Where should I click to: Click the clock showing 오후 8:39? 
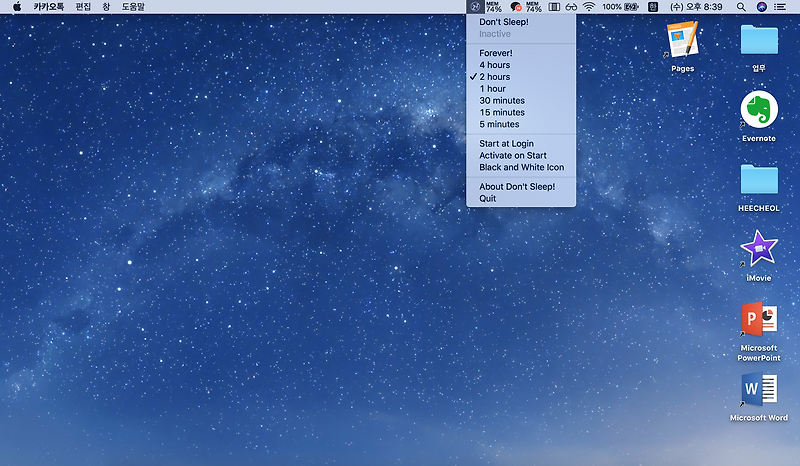696,7
